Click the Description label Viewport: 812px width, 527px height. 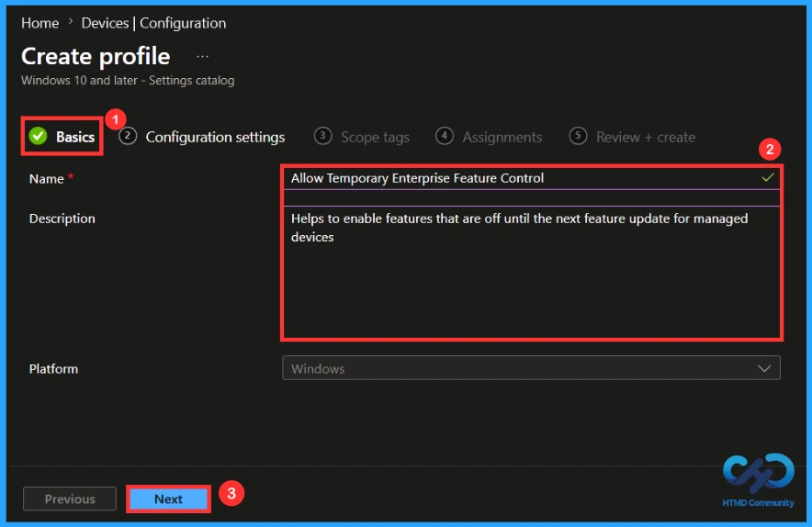coord(62,219)
